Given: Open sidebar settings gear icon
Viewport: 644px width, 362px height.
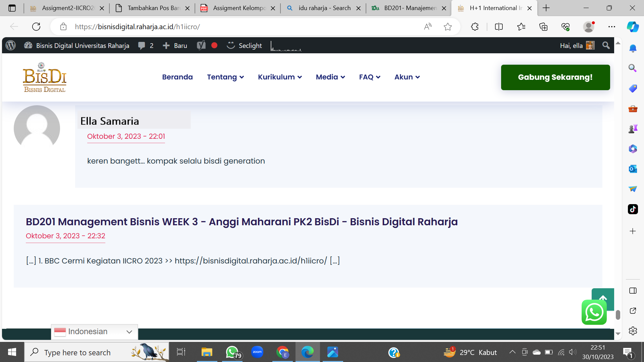Looking at the screenshot, I should point(633,331).
